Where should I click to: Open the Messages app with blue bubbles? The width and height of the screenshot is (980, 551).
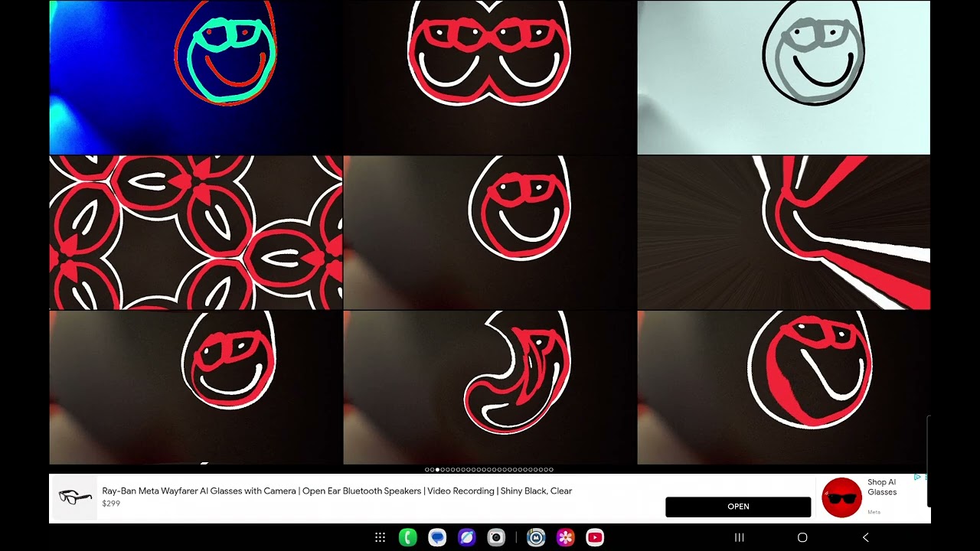point(437,538)
